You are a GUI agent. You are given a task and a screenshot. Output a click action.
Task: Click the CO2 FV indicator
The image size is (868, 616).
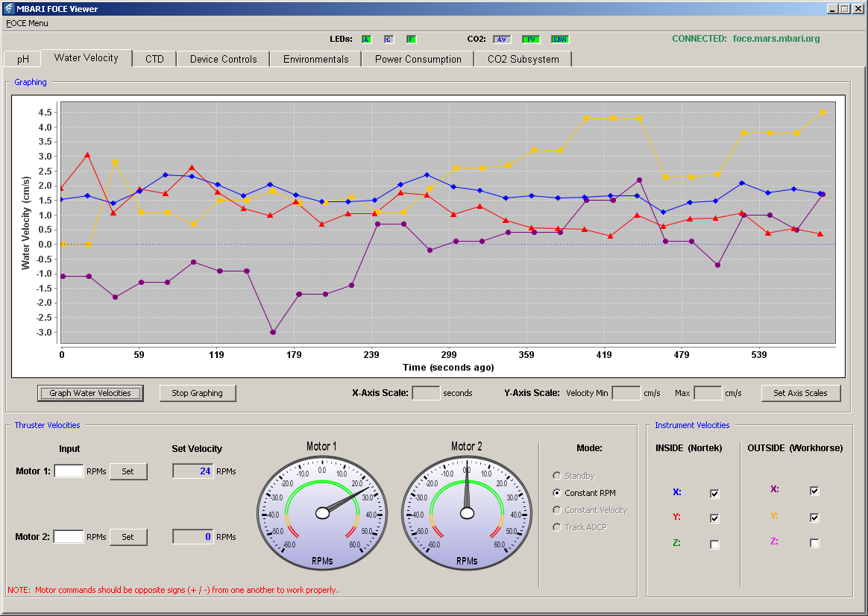coord(531,40)
